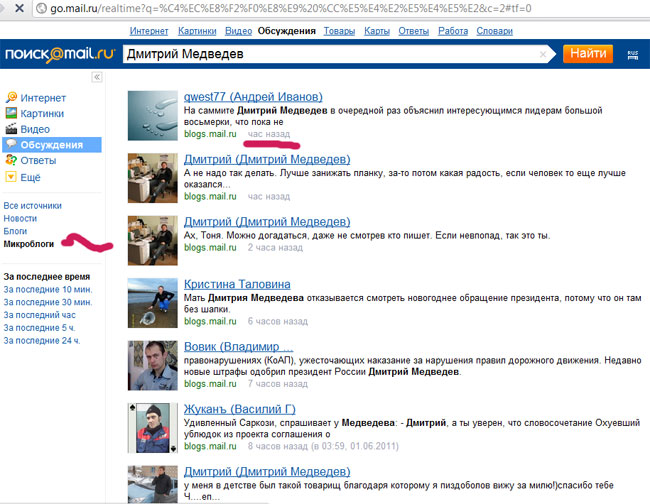650x504 pixels.
Task: Click Кристина Таловина profile thumbnail
Action: [152, 304]
